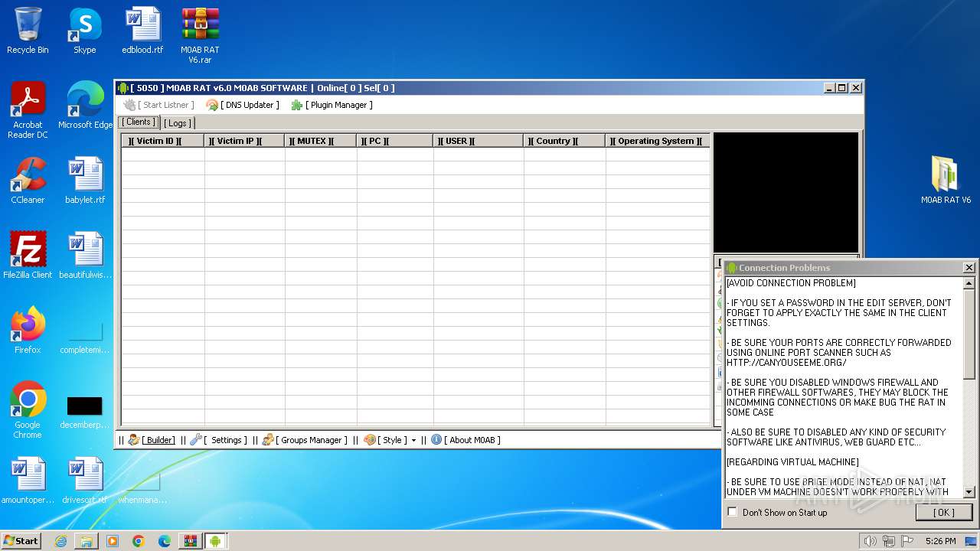Click the WinRAR taskbar button
The image size is (980, 551).
190,541
